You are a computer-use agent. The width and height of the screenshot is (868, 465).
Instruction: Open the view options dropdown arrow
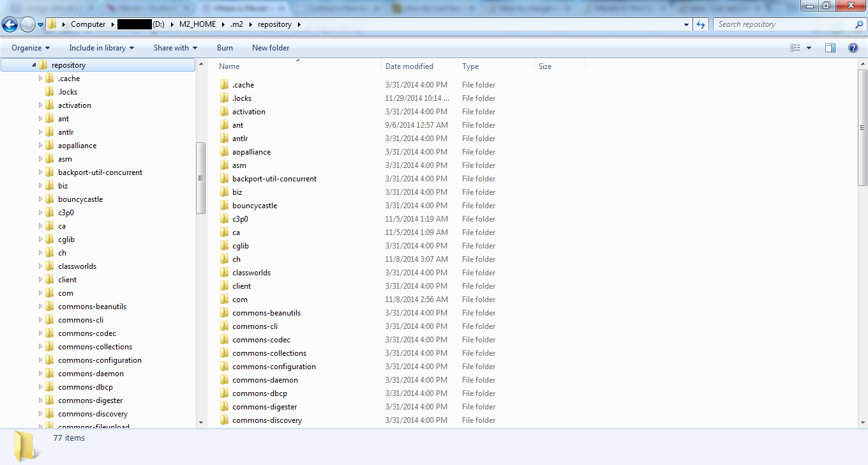click(x=809, y=48)
